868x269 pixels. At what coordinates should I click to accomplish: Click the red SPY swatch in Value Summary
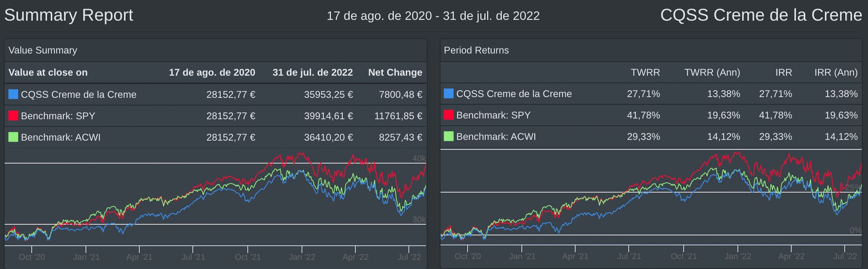tap(13, 115)
